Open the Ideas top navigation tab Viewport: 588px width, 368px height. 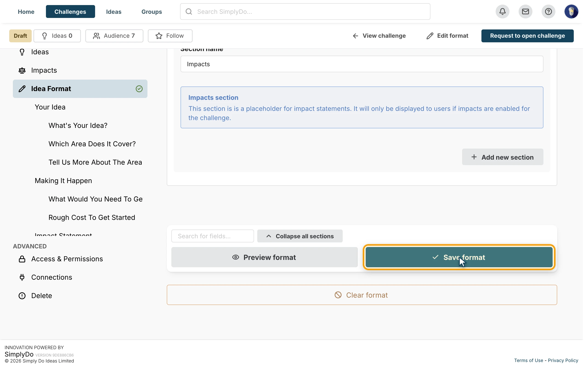pyautogui.click(x=114, y=11)
